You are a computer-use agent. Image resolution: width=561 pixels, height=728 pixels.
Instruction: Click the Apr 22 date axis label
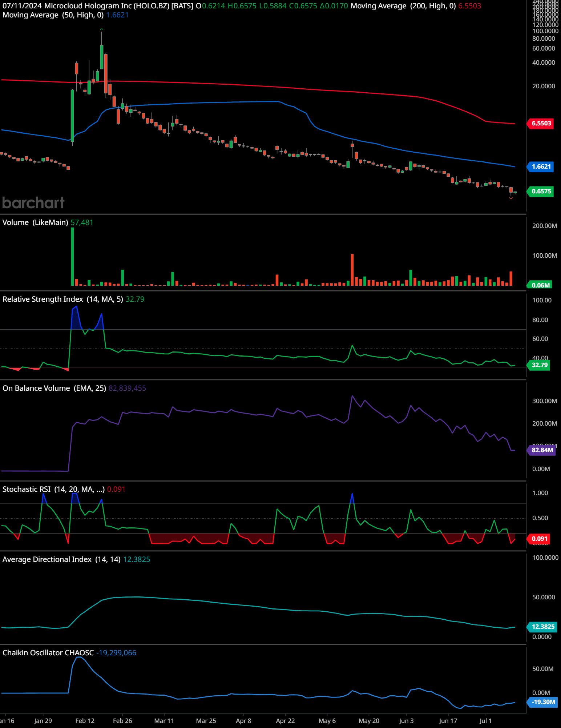[285, 721]
